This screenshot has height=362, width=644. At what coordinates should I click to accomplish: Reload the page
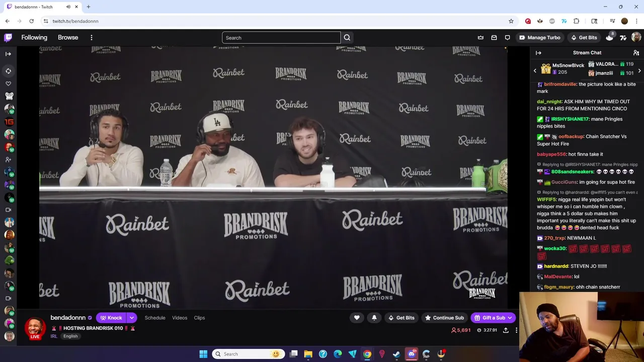tap(31, 21)
